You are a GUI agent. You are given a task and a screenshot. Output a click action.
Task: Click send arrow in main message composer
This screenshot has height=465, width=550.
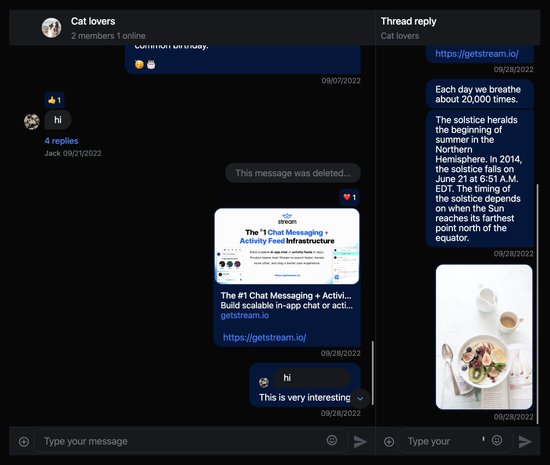coord(360,442)
